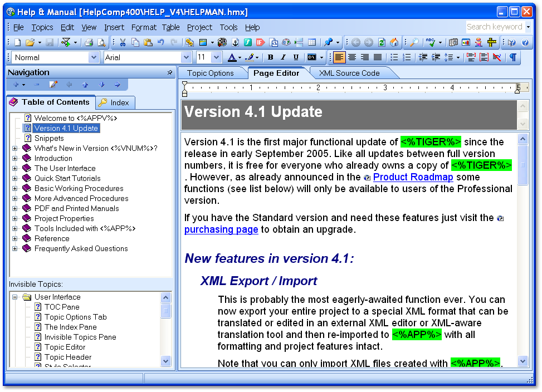Launch the screen capture camera icon
This screenshot has height=392, width=542.
click(x=453, y=42)
